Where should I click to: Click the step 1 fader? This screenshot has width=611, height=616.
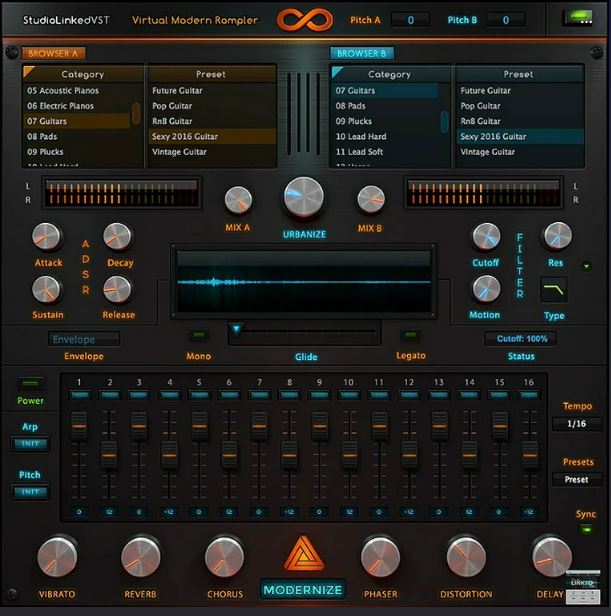tap(79, 426)
